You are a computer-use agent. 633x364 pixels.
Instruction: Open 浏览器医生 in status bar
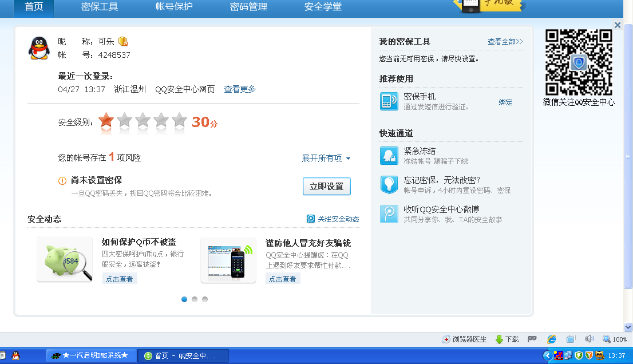tap(465, 339)
